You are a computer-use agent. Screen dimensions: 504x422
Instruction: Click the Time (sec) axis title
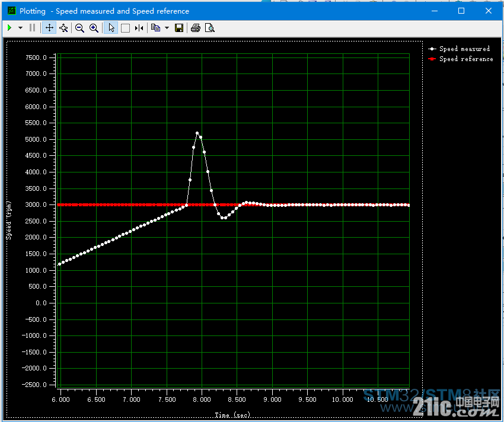point(232,415)
